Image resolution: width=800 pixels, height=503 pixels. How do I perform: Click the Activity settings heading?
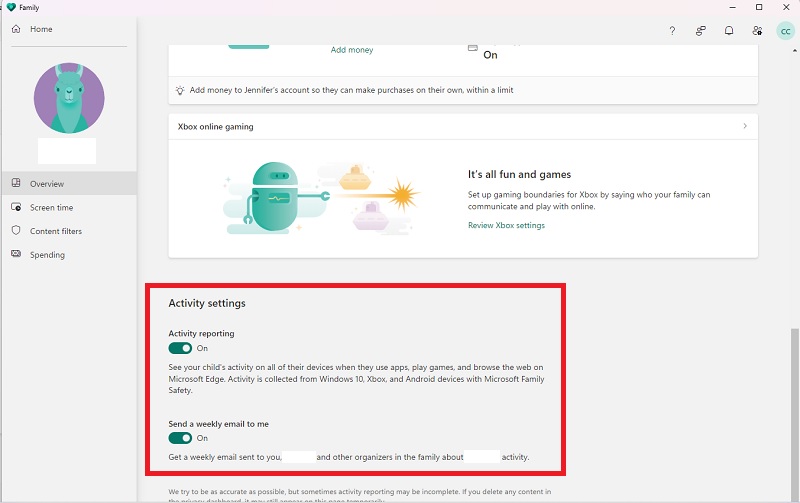pos(207,303)
